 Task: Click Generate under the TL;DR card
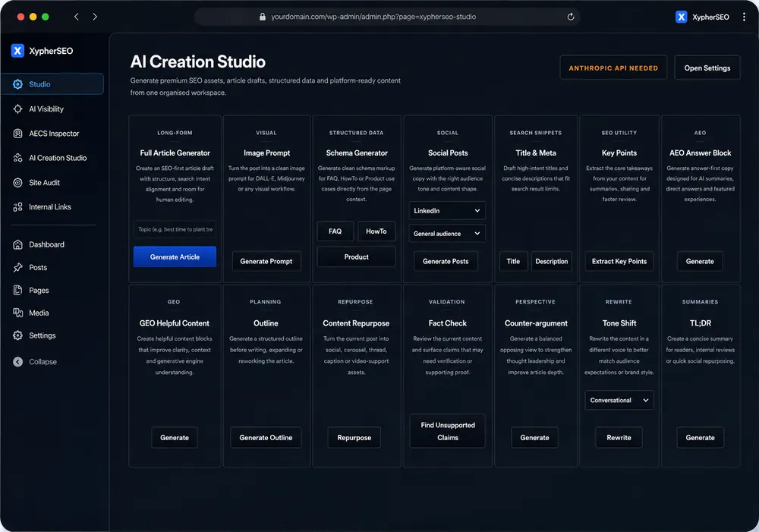point(700,438)
